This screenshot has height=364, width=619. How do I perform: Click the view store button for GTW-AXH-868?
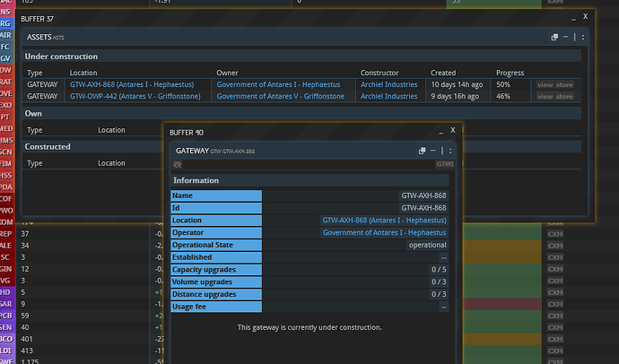(x=554, y=84)
